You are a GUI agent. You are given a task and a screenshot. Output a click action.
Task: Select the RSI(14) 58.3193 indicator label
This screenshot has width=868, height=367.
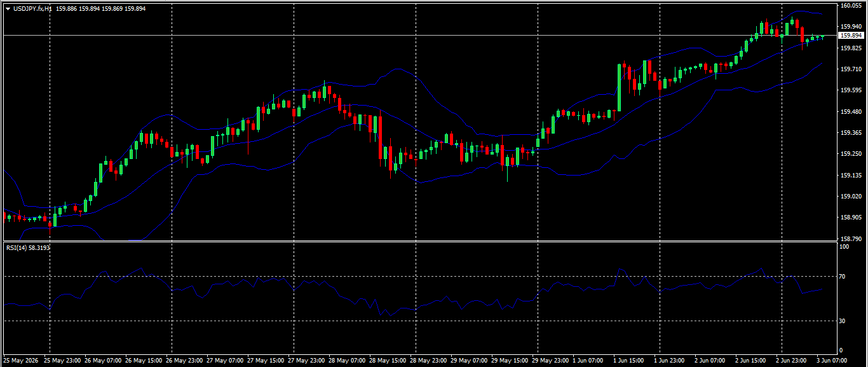(28, 247)
